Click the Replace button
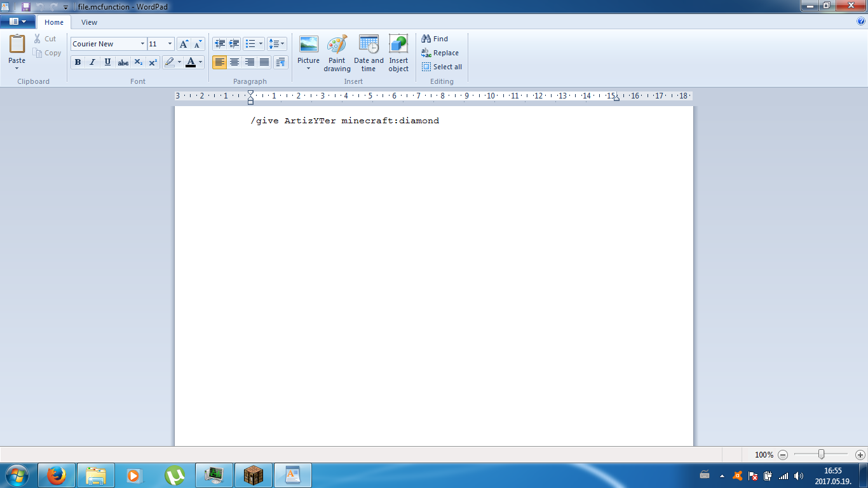The width and height of the screenshot is (868, 488). (440, 53)
